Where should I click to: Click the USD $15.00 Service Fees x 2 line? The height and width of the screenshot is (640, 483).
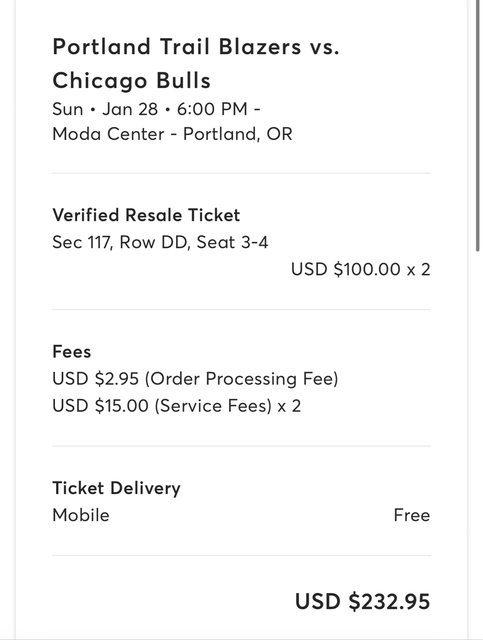(x=176, y=406)
